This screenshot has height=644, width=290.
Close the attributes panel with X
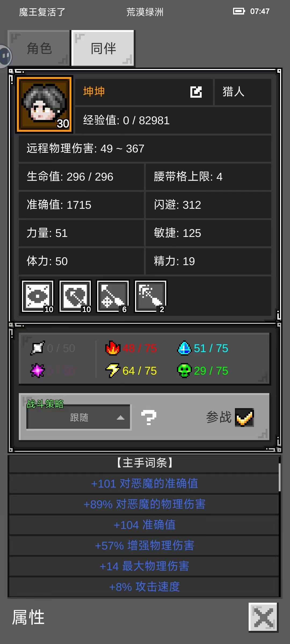[x=263, y=617]
